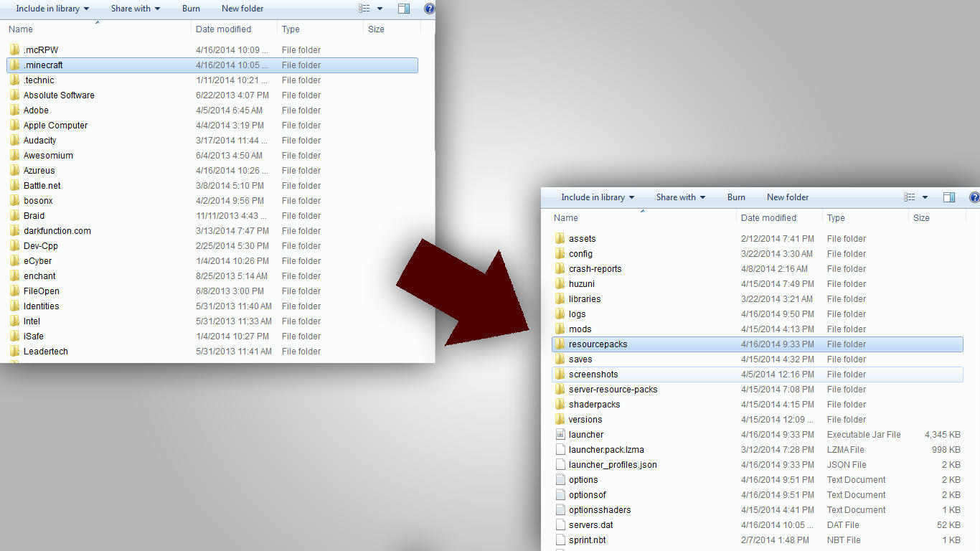The height and width of the screenshot is (551, 980).
Task: Select the huzuni folder name
Action: click(x=582, y=283)
